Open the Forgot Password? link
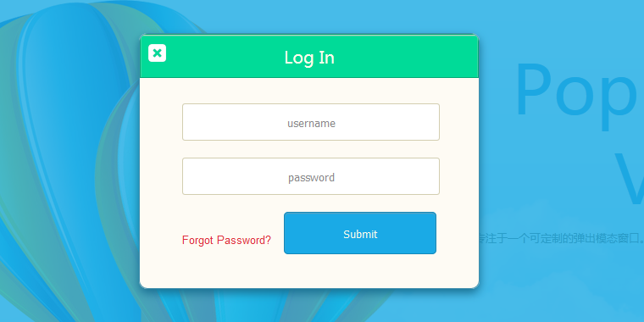The height and width of the screenshot is (322, 644). 226,241
